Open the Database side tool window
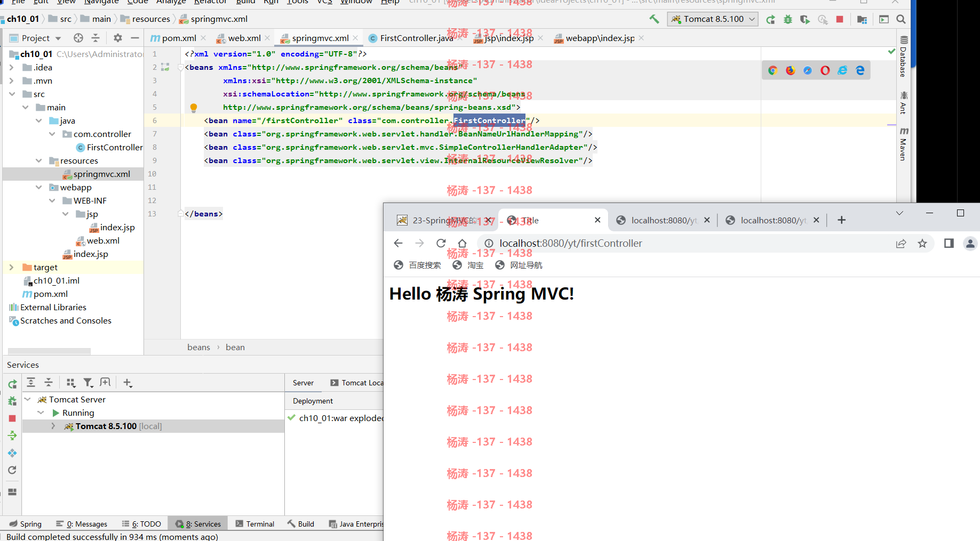980x541 pixels. (904, 57)
